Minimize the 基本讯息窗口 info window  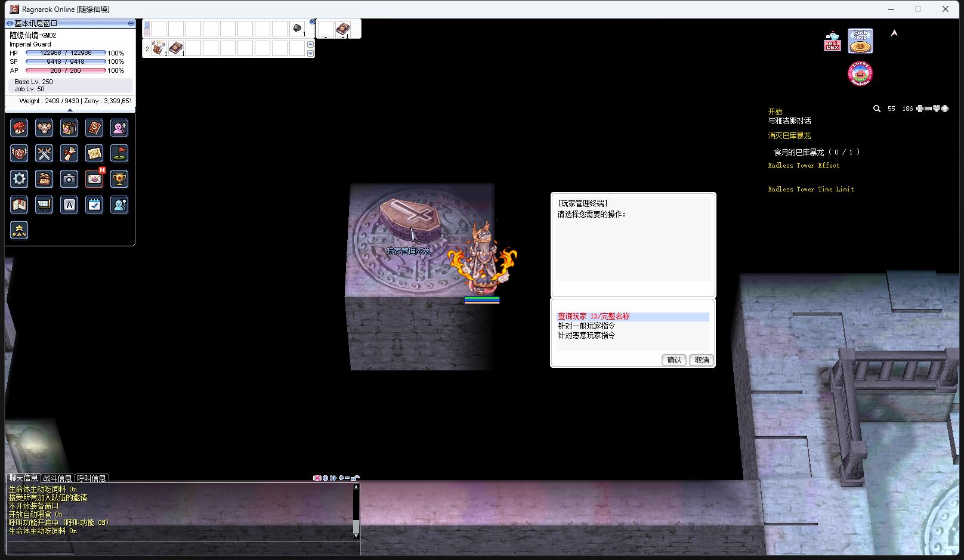[x=131, y=23]
